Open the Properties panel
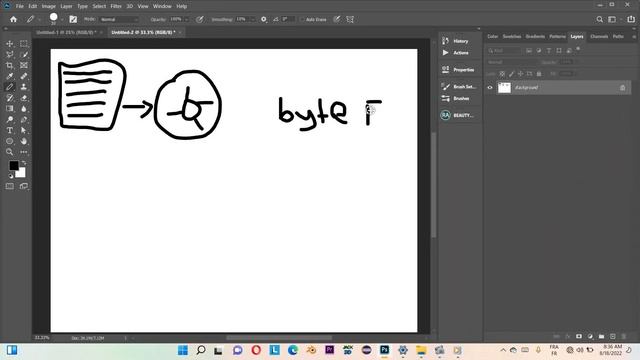The image size is (640, 360). point(458,70)
